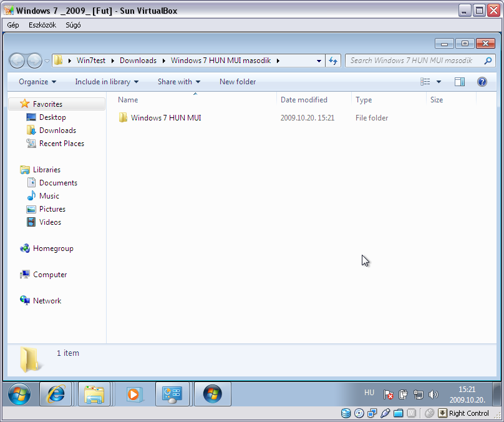This screenshot has width=504, height=422.
Task: Click the search magnifier icon
Action: (488, 61)
